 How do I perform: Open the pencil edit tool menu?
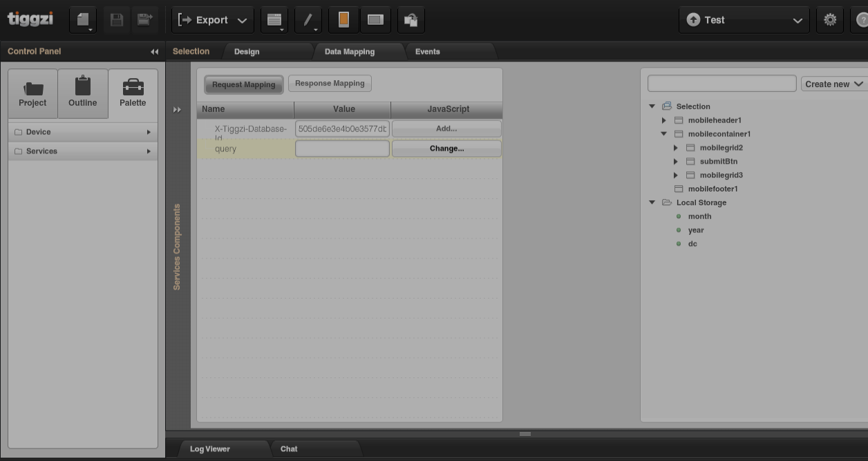click(x=308, y=20)
